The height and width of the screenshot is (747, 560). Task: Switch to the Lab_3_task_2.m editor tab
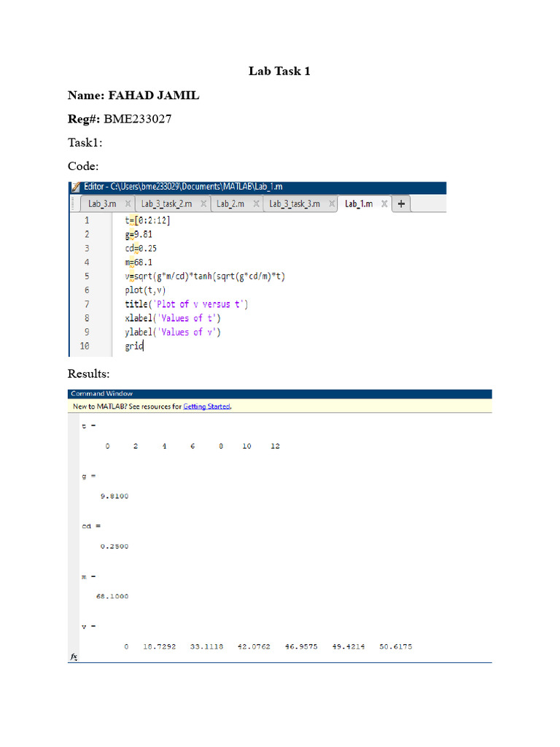167,204
